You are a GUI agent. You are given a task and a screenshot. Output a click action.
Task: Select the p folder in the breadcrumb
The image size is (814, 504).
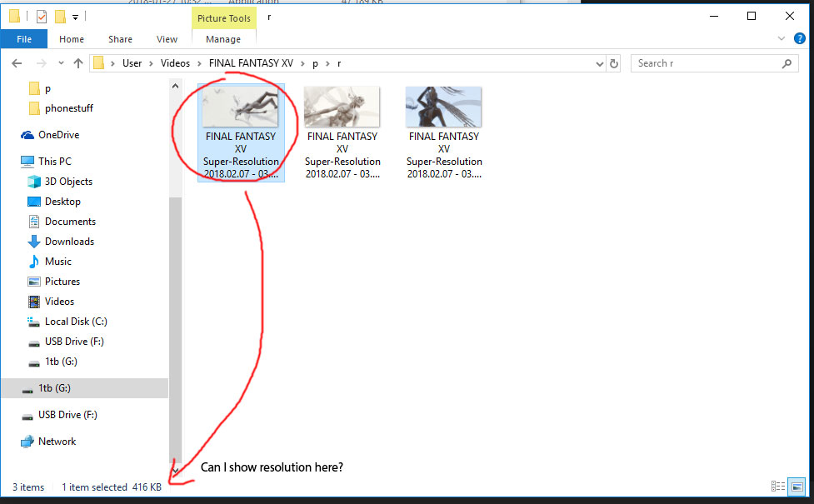[x=315, y=63]
